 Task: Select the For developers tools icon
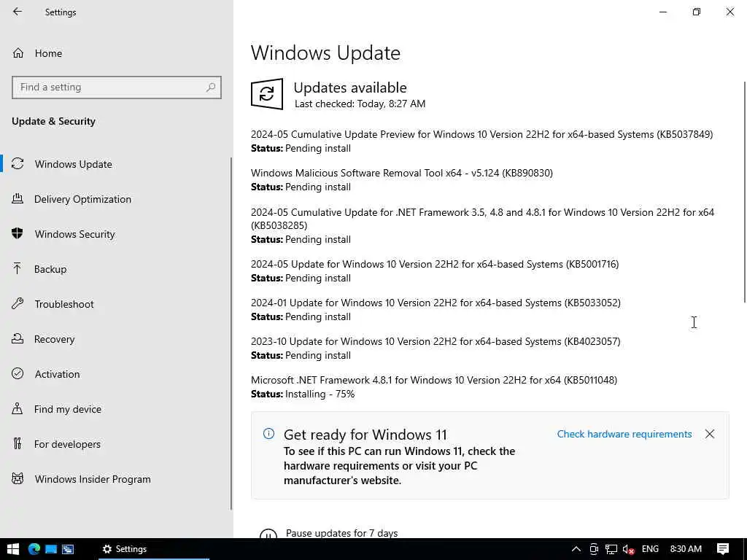18,444
